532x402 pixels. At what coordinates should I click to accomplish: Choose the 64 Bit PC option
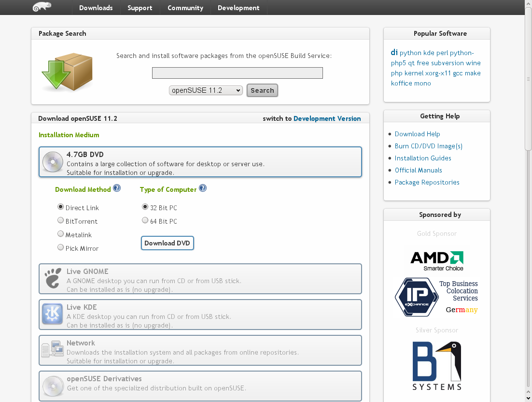(x=145, y=221)
